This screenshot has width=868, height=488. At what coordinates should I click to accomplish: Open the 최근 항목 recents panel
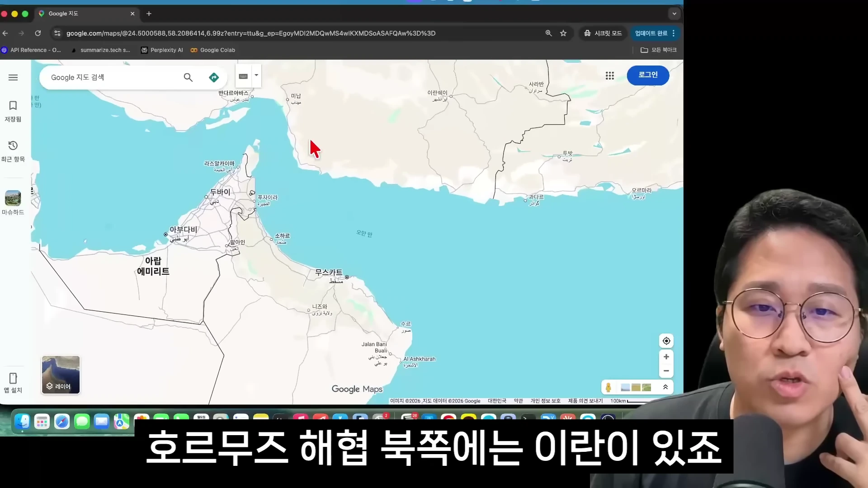coord(13,151)
